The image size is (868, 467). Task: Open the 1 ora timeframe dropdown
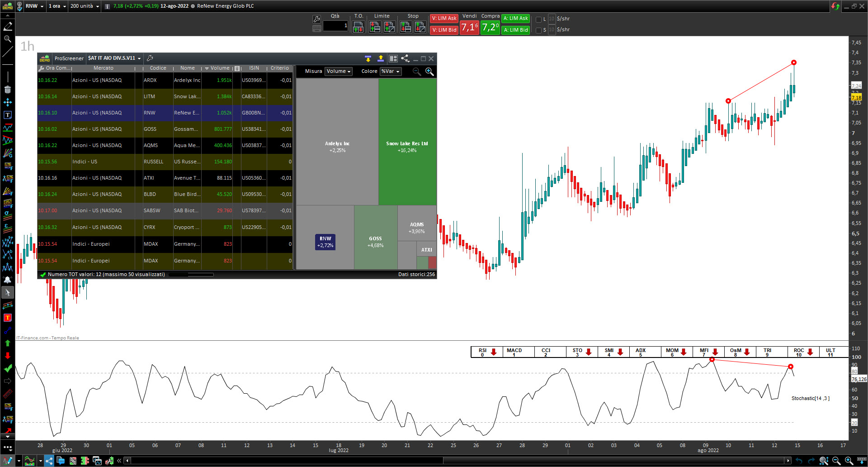point(57,6)
